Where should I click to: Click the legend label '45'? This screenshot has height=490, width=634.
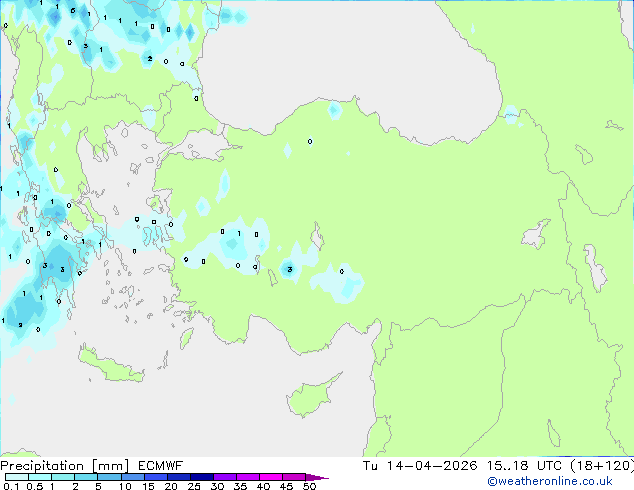pyautogui.click(x=286, y=486)
